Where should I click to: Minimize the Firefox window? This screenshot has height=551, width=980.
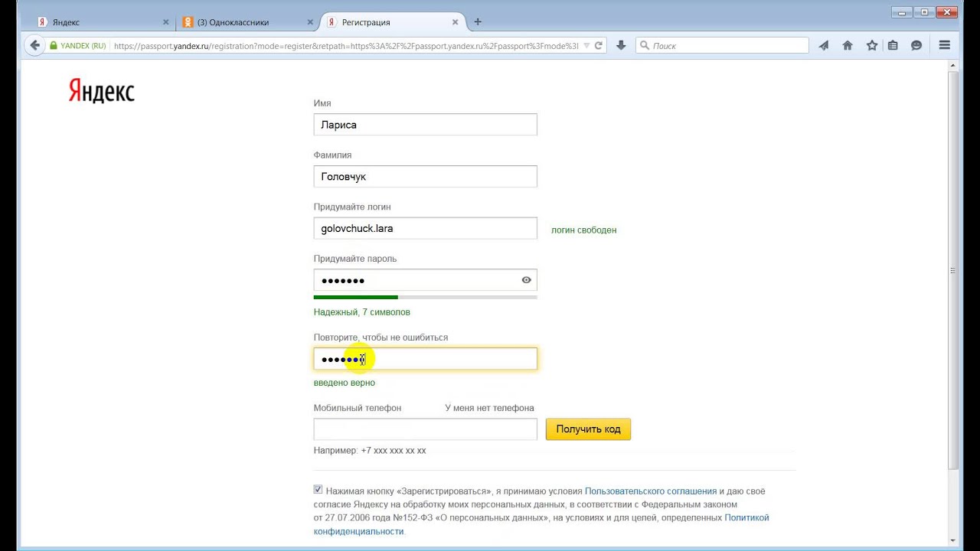(902, 11)
